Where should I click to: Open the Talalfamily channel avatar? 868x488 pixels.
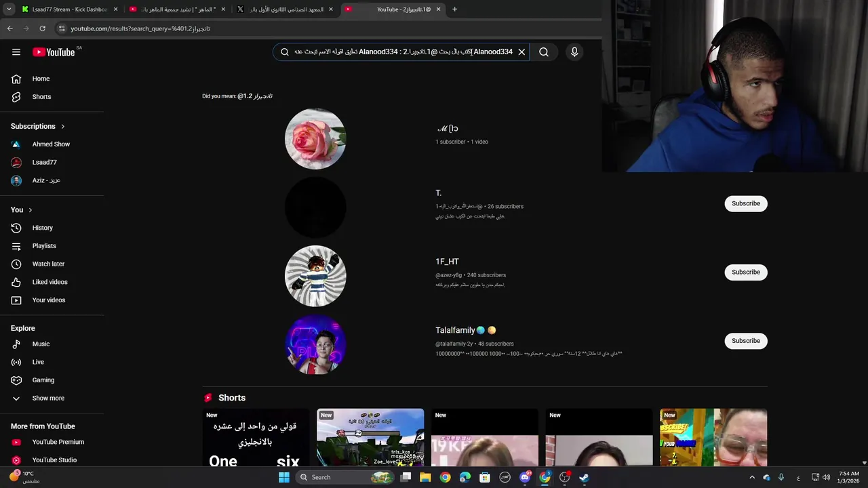click(315, 344)
